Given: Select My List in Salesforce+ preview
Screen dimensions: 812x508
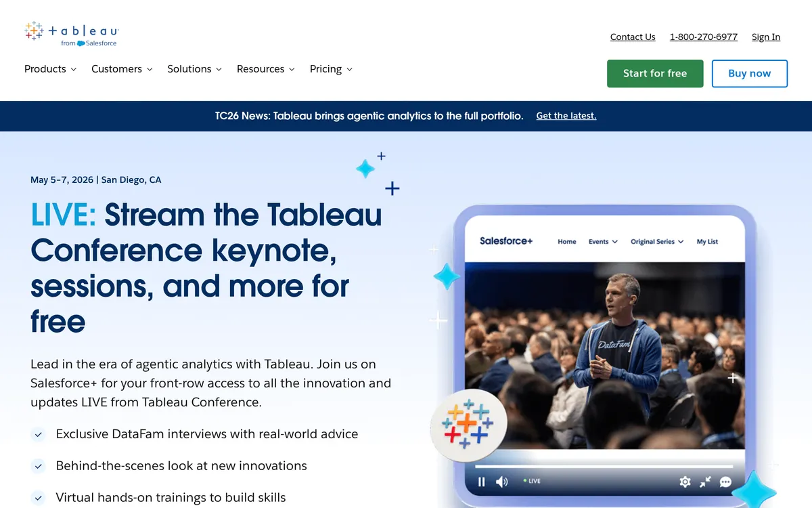Looking at the screenshot, I should [707, 242].
